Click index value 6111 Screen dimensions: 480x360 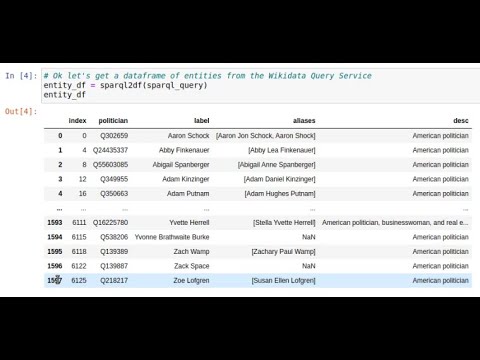click(79, 222)
